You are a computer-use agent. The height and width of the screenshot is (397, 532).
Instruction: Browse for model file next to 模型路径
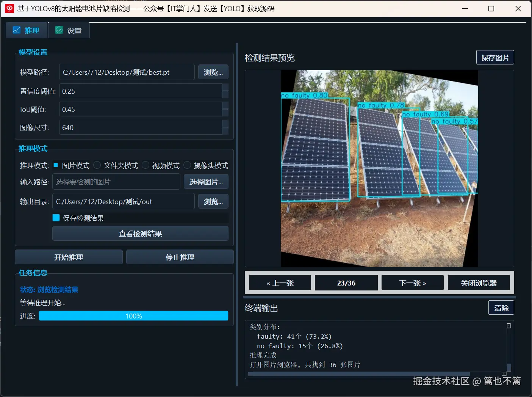click(213, 72)
